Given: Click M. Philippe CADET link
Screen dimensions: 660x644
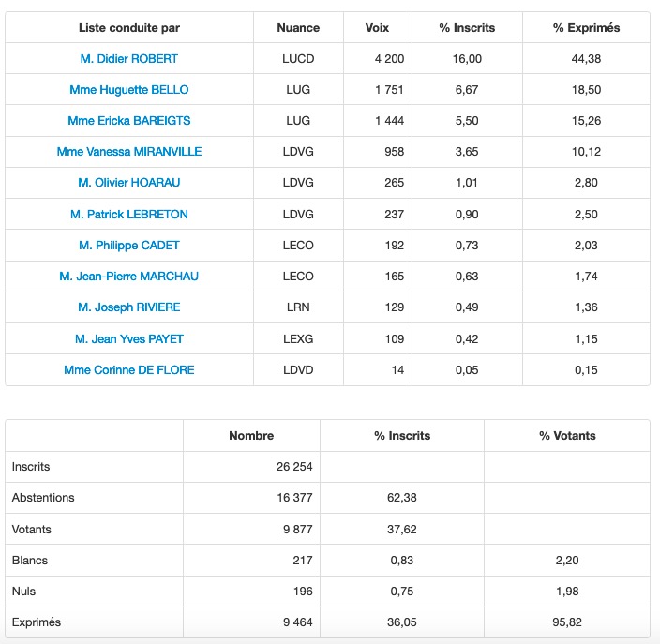Looking at the screenshot, I should pyautogui.click(x=129, y=246).
